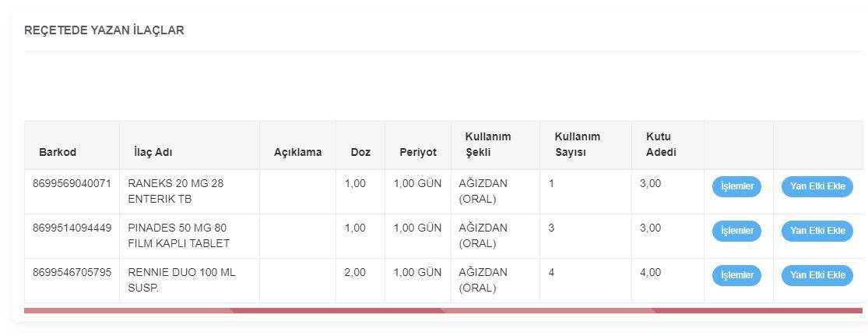This screenshot has height=336, width=868.
Task: Open İşlemler for RENNIE DUO row
Action: 736,275
